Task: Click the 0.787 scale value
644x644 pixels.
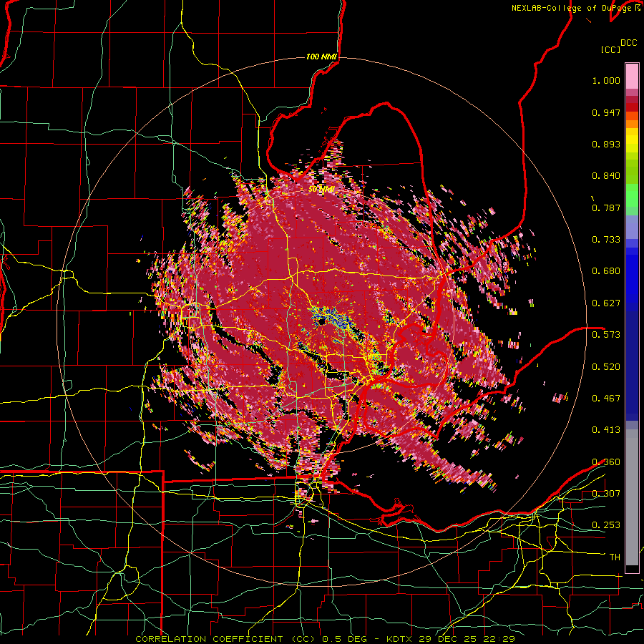Action: coord(606,208)
